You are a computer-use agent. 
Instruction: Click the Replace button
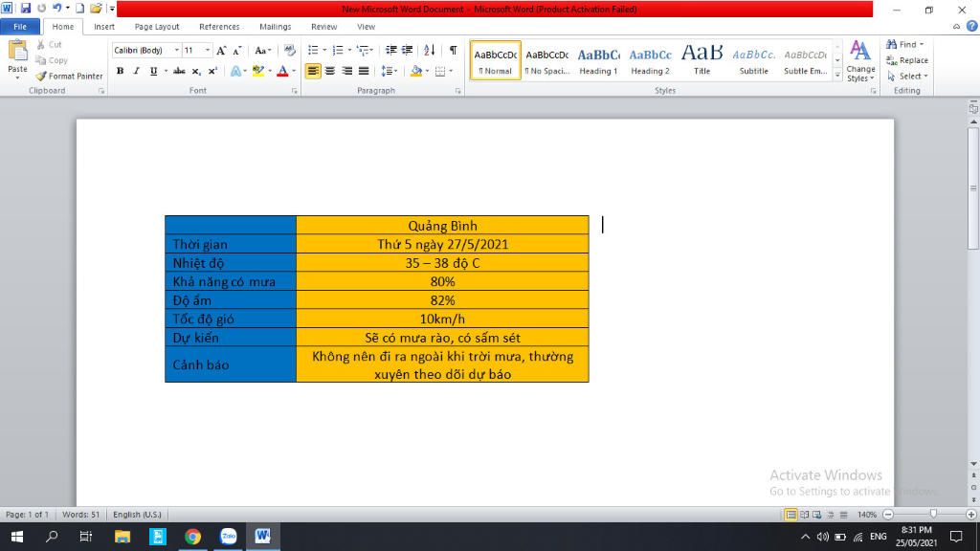tap(907, 60)
